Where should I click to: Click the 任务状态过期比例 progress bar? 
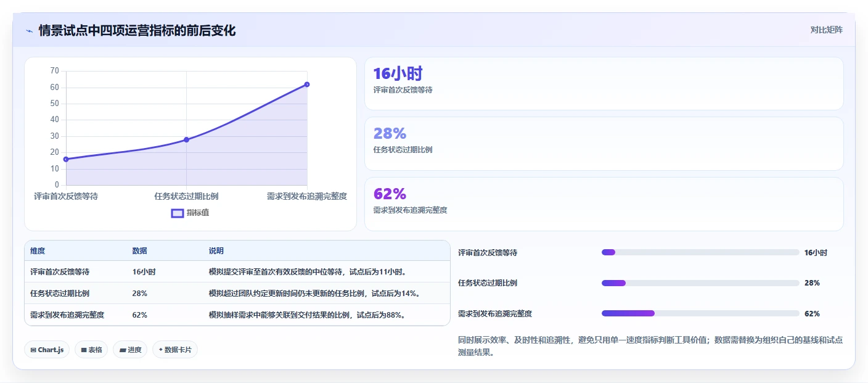point(700,283)
